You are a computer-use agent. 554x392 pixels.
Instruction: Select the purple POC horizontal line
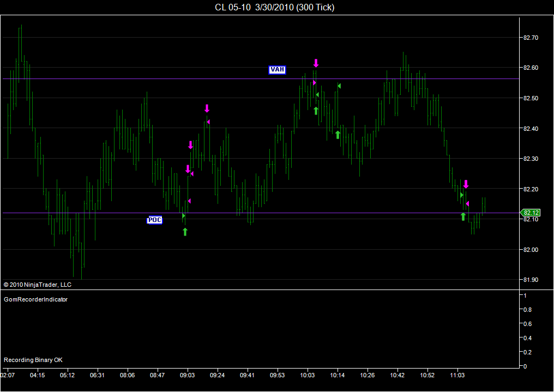(261, 213)
